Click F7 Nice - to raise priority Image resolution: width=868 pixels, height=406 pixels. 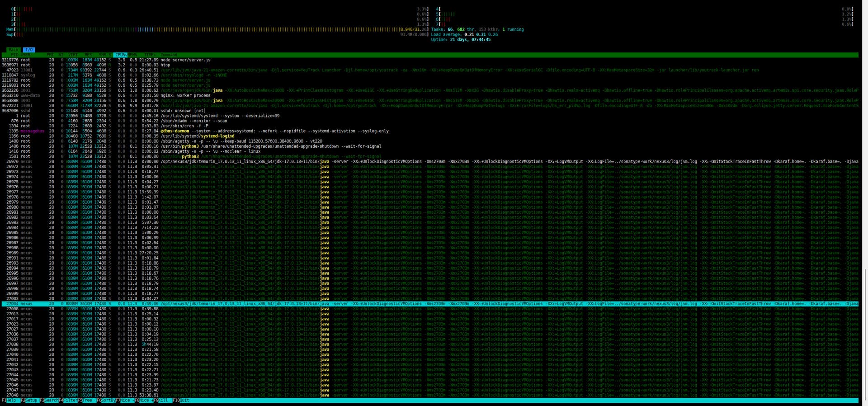click(125, 401)
